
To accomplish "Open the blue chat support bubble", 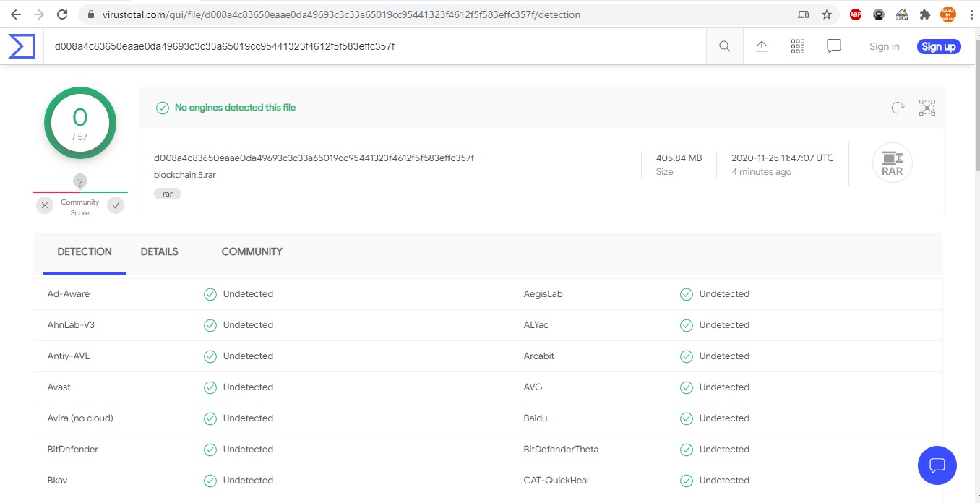I will pos(937,465).
